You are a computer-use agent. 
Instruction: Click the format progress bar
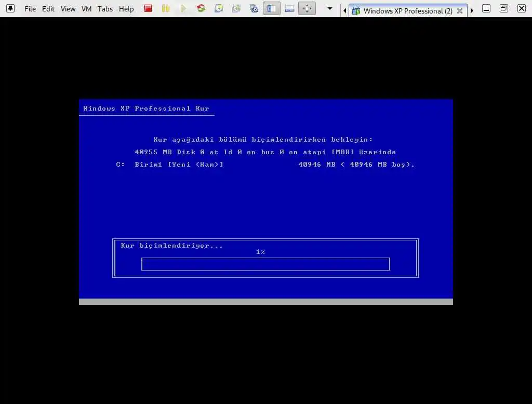click(265, 264)
